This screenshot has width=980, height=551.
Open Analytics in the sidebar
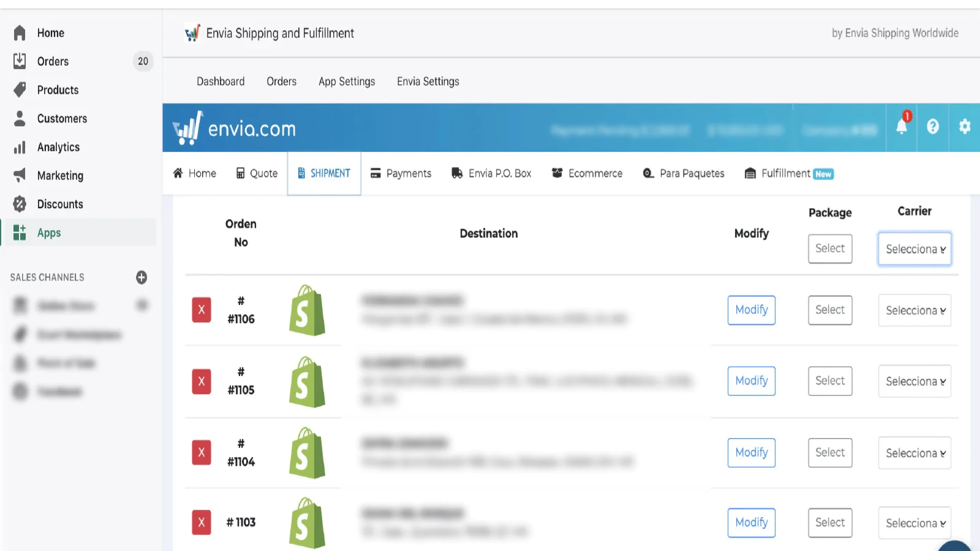(58, 147)
